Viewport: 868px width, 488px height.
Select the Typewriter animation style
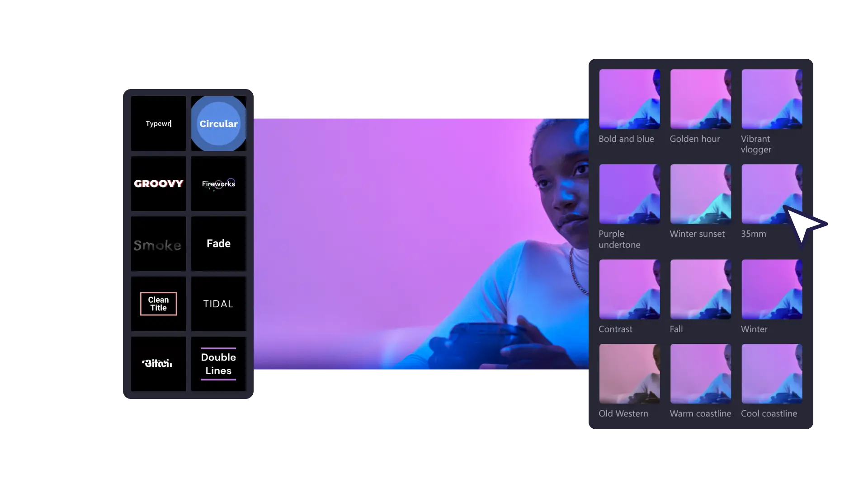pyautogui.click(x=158, y=123)
